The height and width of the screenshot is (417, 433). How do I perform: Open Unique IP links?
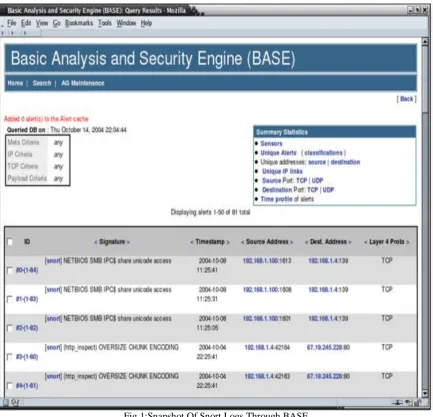pyautogui.click(x=282, y=171)
